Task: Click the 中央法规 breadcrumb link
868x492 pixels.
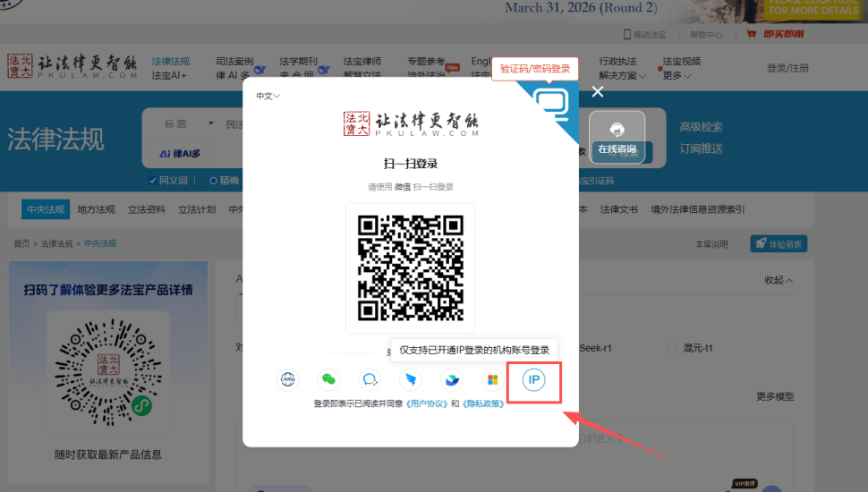Action: [100, 243]
